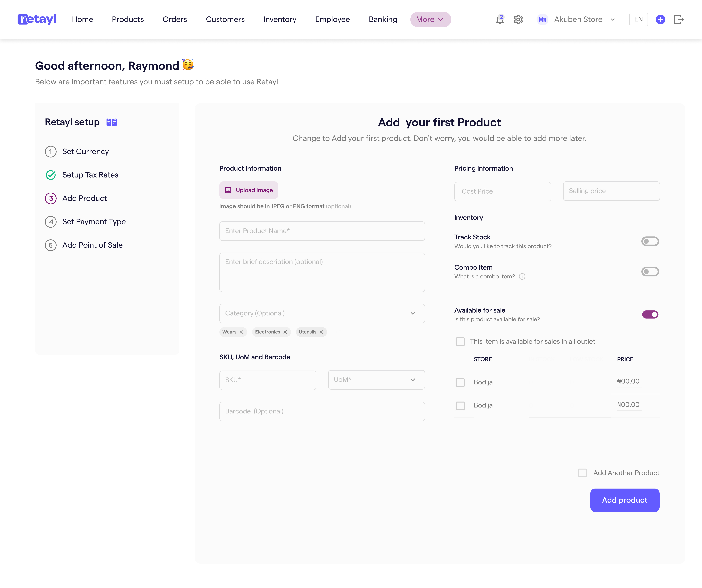Click the Enter Product Name field

pyautogui.click(x=322, y=231)
